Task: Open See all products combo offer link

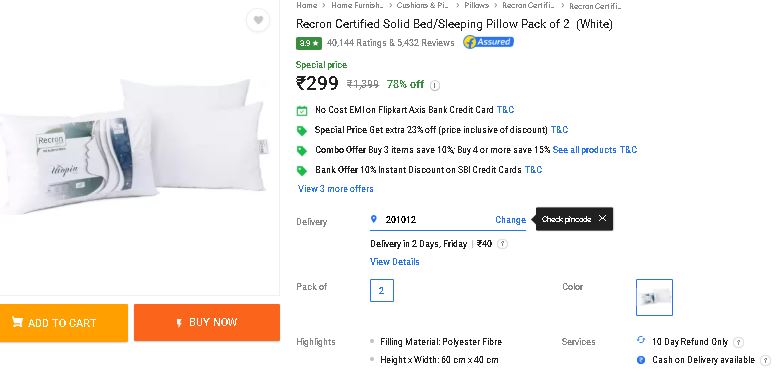Action: [585, 150]
